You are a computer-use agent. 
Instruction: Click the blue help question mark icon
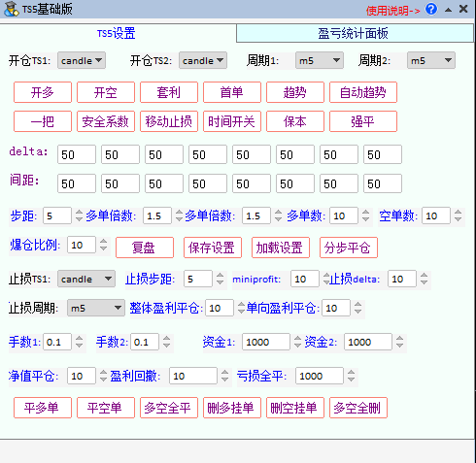pyautogui.click(x=431, y=9)
